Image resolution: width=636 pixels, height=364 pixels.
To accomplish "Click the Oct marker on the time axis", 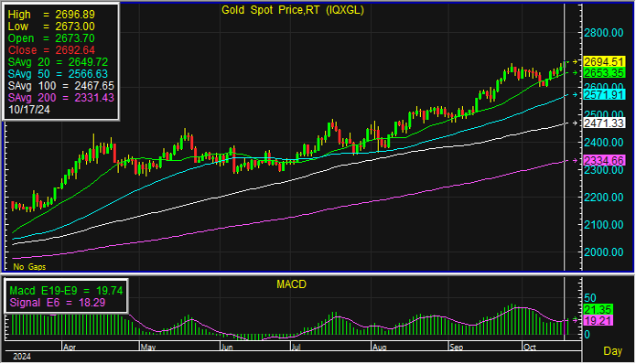I will click(x=530, y=348).
